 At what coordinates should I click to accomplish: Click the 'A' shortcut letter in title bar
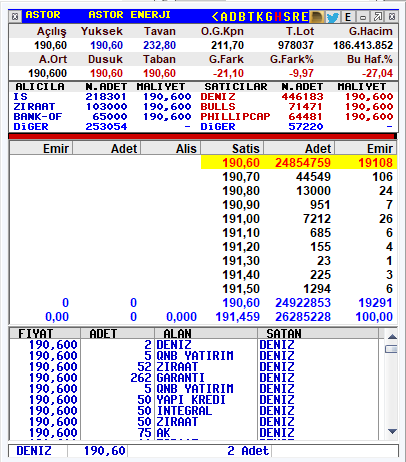point(224,16)
